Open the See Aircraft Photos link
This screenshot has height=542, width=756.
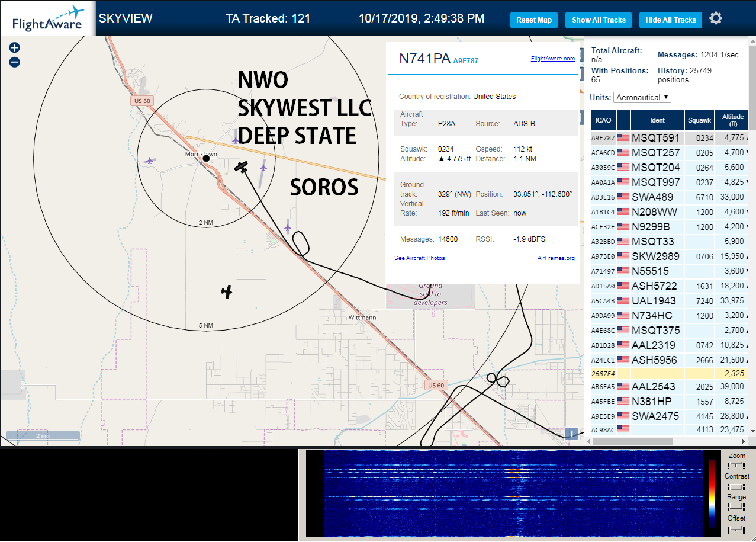point(420,258)
